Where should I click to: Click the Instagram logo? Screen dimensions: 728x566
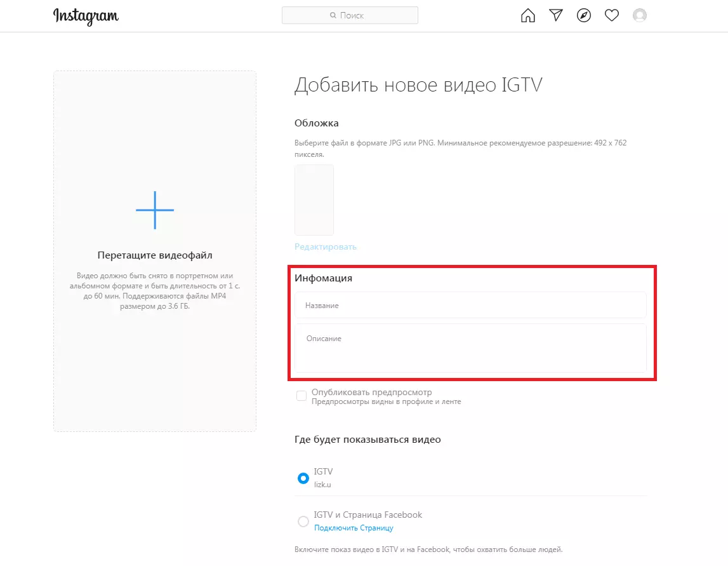[x=86, y=17]
